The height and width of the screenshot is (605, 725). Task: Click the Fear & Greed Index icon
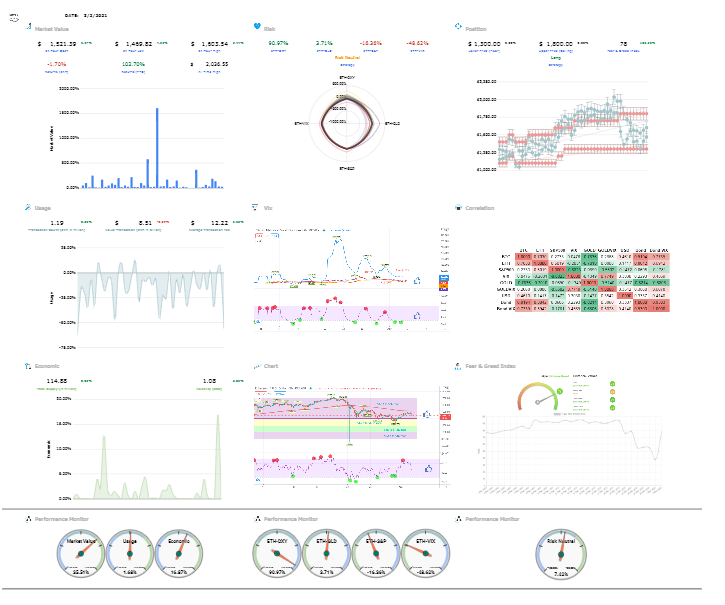click(x=458, y=366)
